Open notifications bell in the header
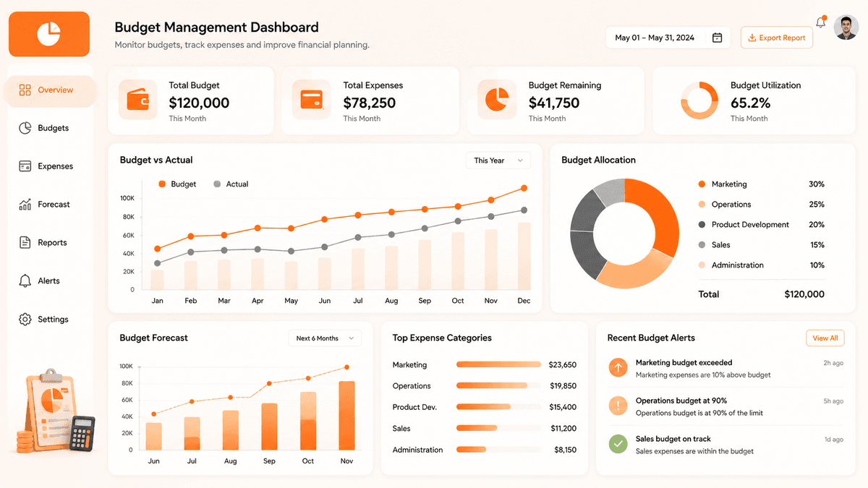The width and height of the screenshot is (868, 488). 820,22
